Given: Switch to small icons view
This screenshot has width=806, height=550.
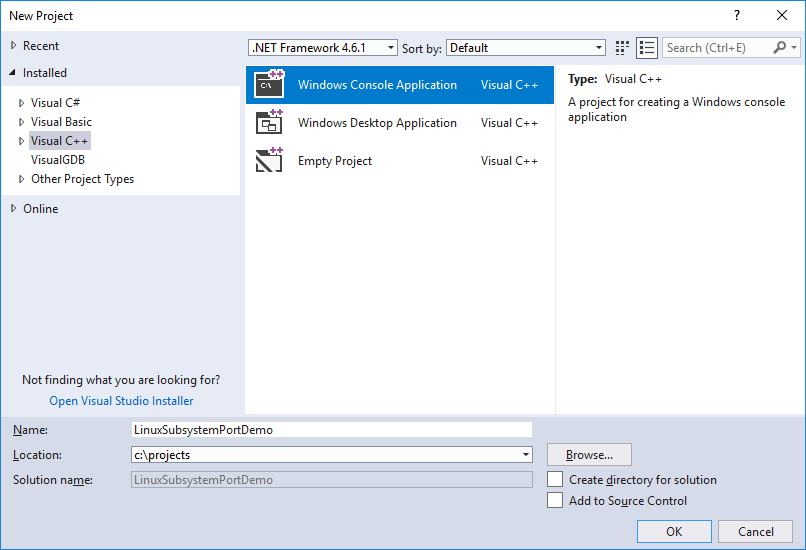Looking at the screenshot, I should (622, 48).
